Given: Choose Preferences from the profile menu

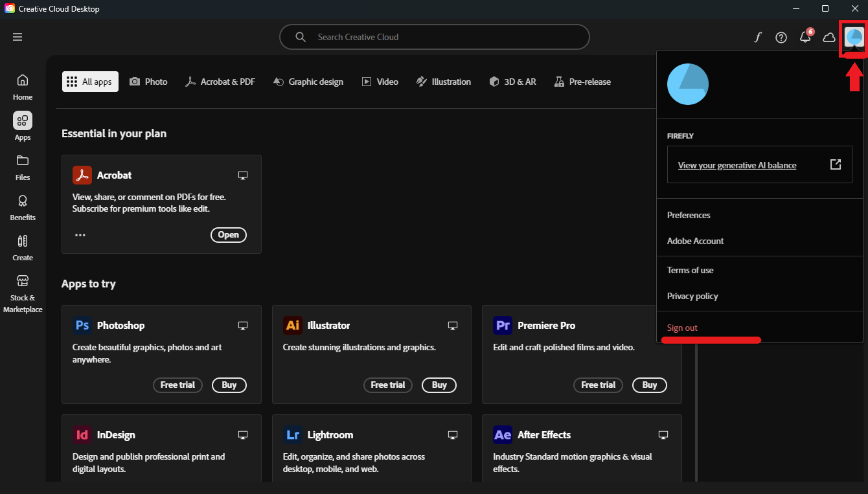Looking at the screenshot, I should 689,215.
